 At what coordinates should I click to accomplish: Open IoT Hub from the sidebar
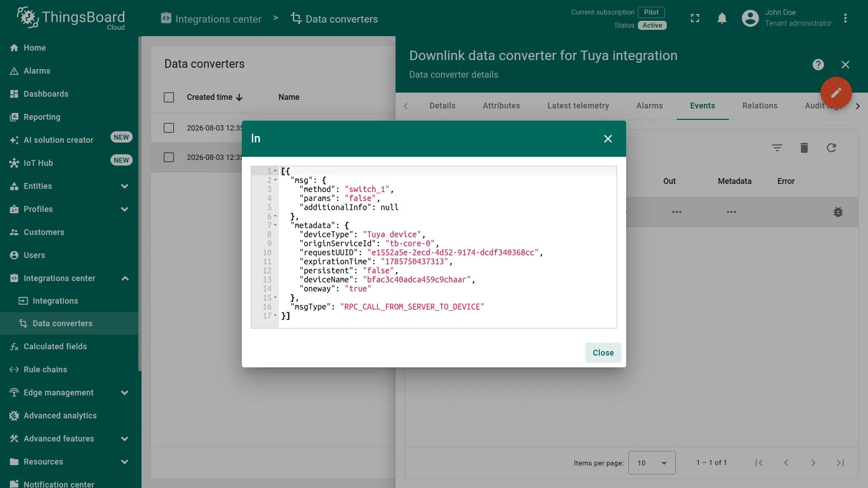(69, 163)
